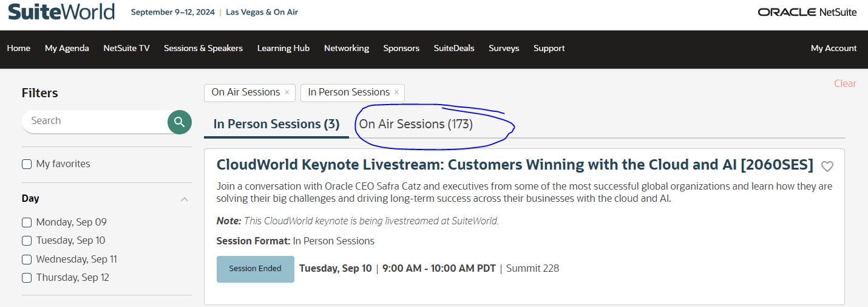
Task: Click the Oracle NetSuite logo
Action: [x=807, y=12]
